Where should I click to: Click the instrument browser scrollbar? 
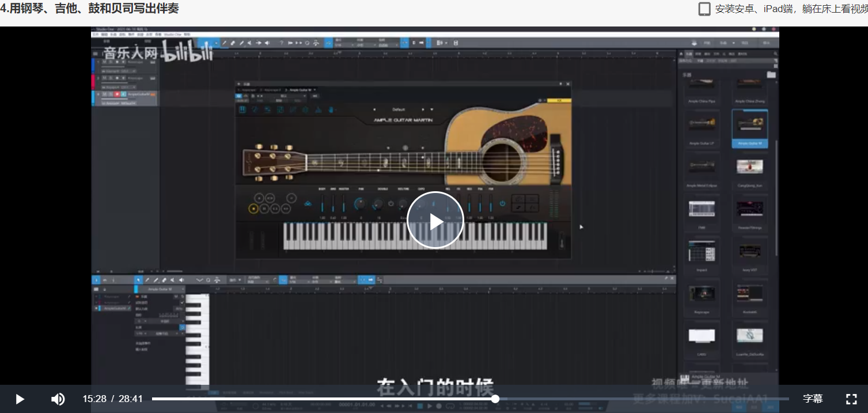777,198
